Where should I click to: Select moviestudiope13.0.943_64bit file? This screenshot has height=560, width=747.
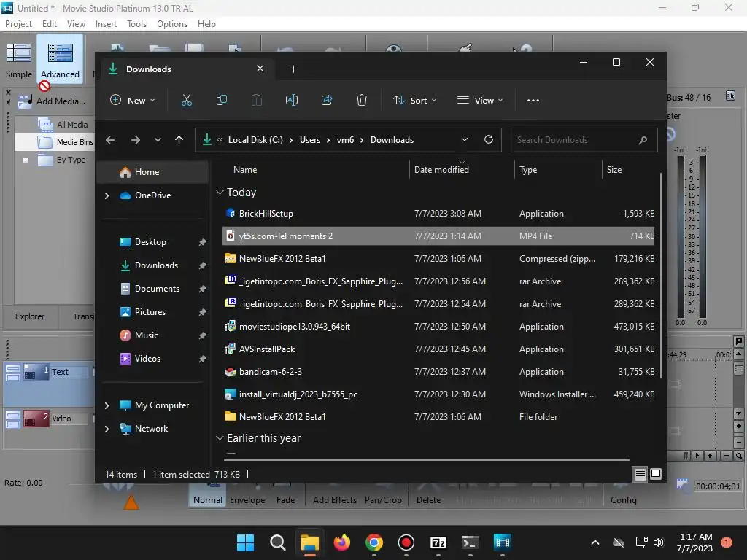pyautogui.click(x=438, y=327)
